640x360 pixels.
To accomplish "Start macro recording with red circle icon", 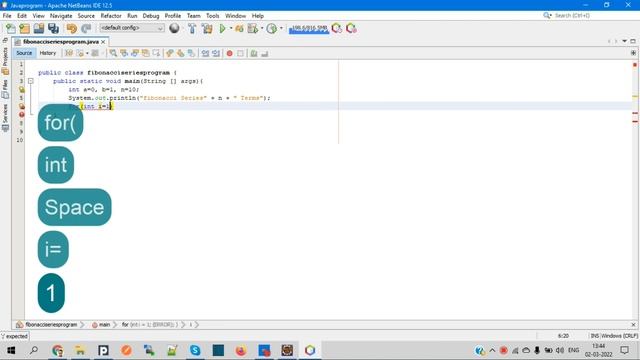I will click(x=229, y=53).
